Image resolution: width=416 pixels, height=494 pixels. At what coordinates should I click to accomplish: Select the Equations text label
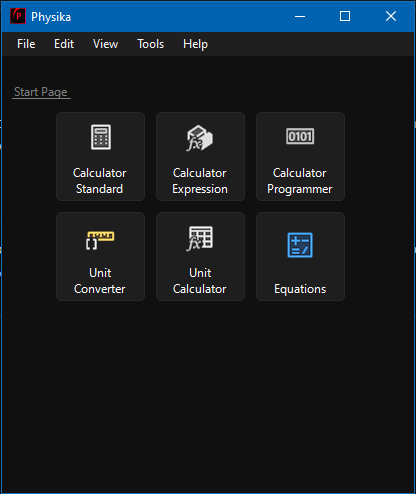(300, 289)
